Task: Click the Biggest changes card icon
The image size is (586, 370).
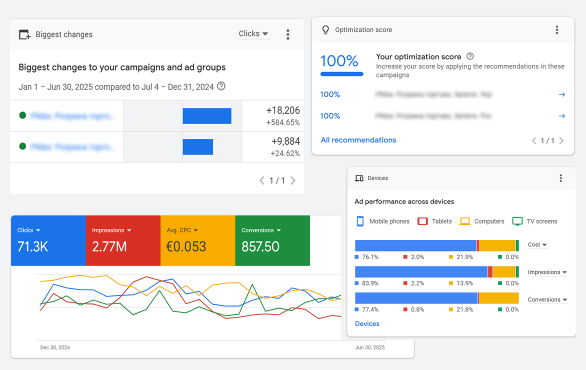Action: coord(25,34)
